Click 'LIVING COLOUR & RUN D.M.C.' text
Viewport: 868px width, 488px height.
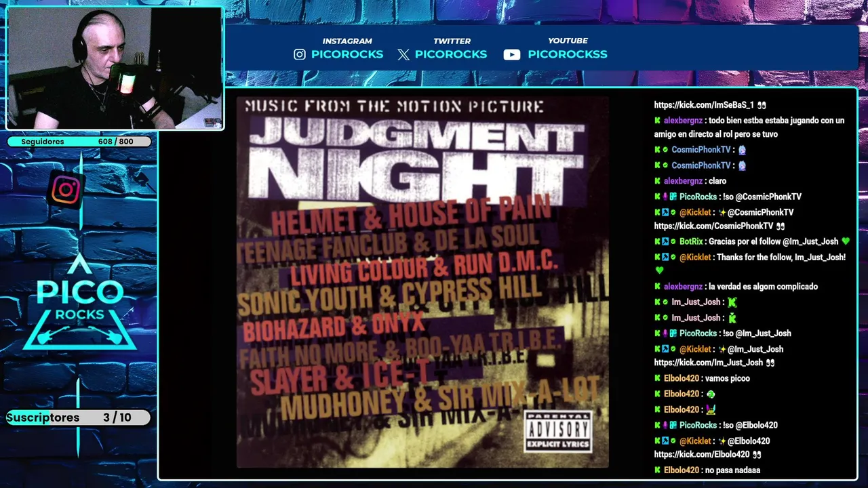pyautogui.click(x=424, y=268)
